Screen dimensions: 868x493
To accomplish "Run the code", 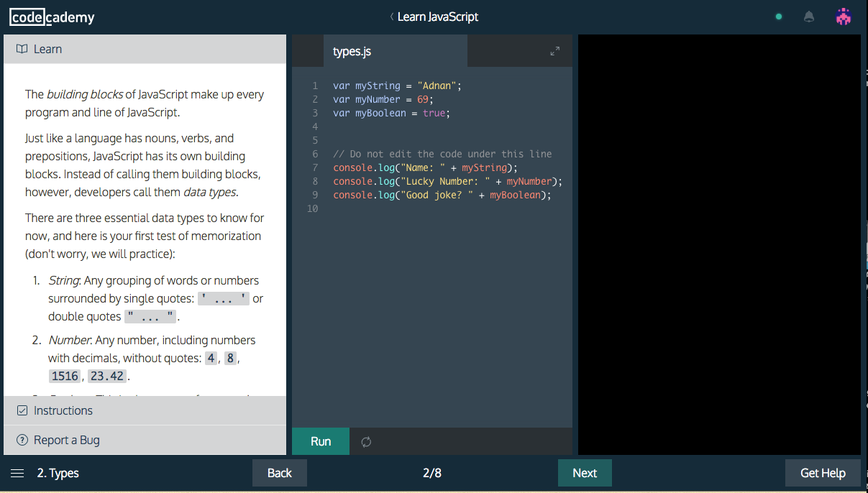I will click(x=321, y=441).
